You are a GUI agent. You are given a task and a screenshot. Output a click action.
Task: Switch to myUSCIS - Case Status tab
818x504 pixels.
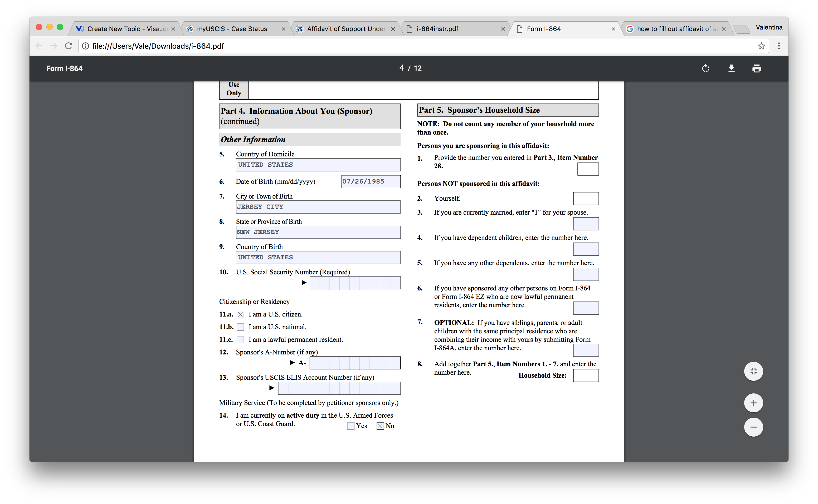(x=232, y=29)
